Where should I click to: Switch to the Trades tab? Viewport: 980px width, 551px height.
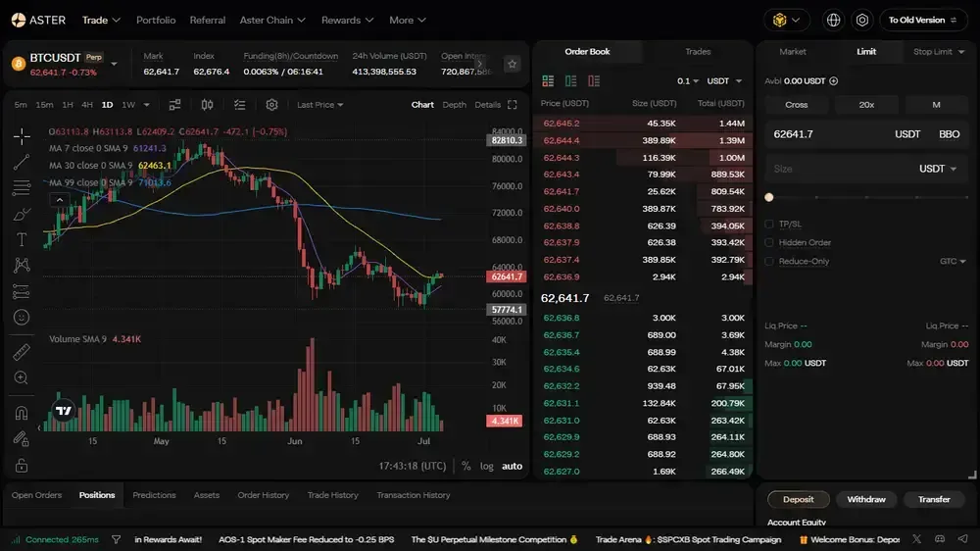click(x=698, y=51)
